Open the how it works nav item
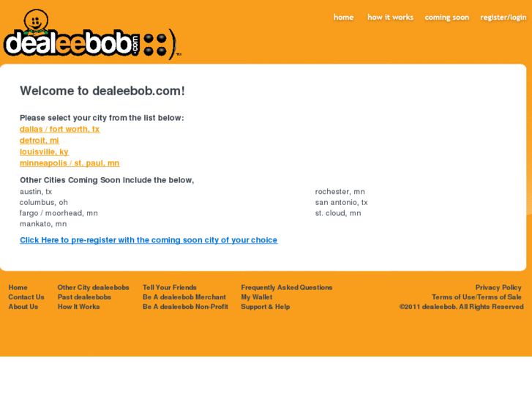The width and height of the screenshot is (532, 399). tap(391, 18)
